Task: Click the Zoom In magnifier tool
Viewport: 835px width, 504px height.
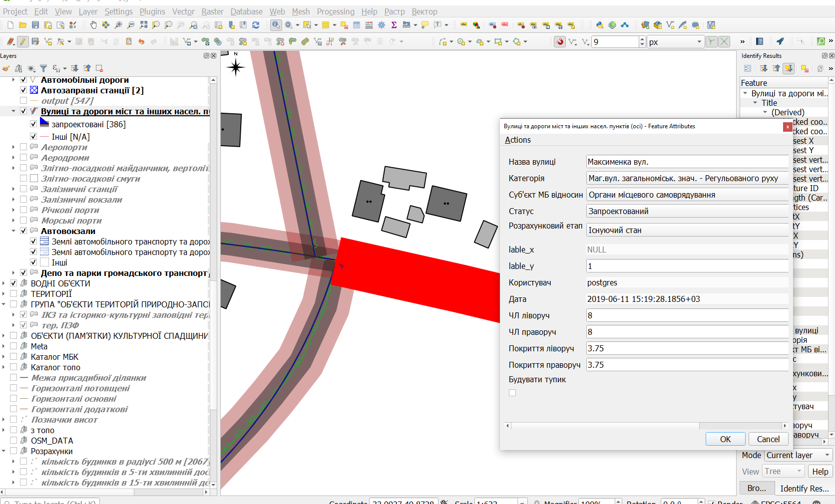Action: click(118, 25)
